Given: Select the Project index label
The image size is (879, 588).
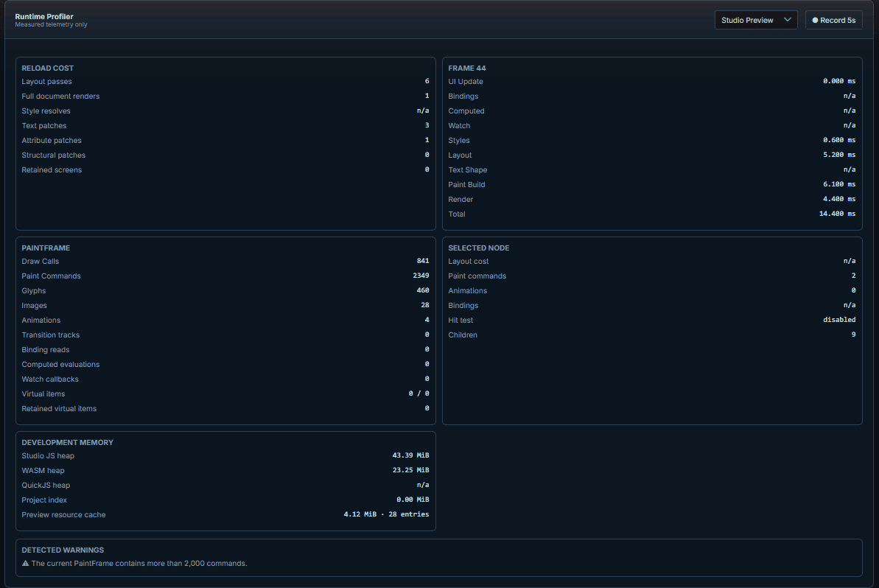Looking at the screenshot, I should (44, 500).
